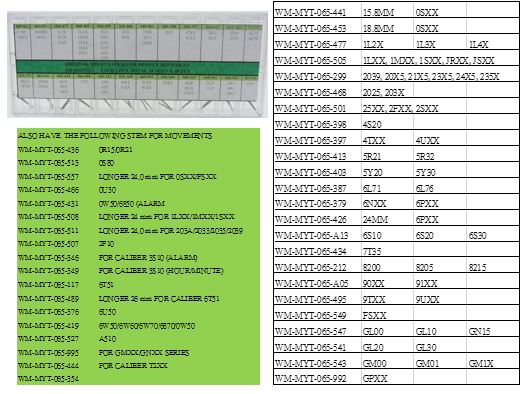Image resolution: width=525 pixels, height=394 pixels.
Task: Click the 9TXX cell
Action: click(x=387, y=297)
